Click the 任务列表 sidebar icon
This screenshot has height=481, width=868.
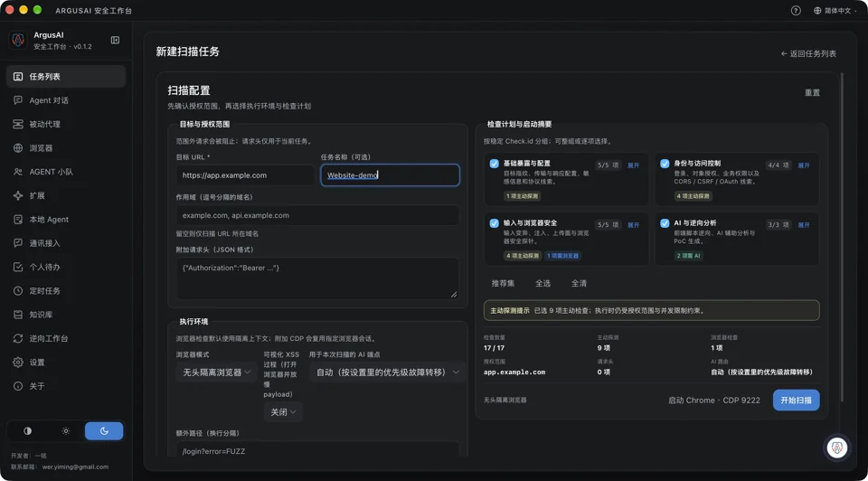point(18,76)
